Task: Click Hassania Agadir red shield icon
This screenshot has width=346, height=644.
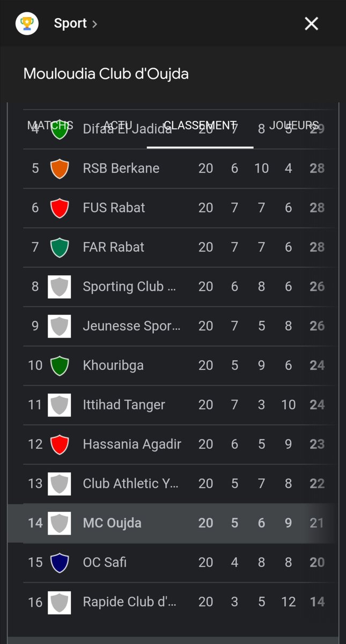Action: 60,444
